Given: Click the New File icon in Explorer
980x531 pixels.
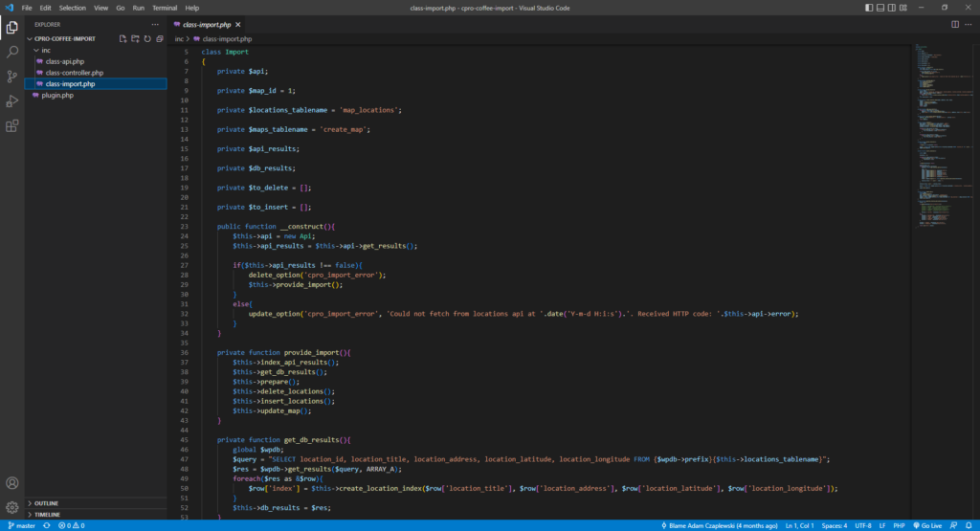Looking at the screenshot, I should [x=123, y=38].
